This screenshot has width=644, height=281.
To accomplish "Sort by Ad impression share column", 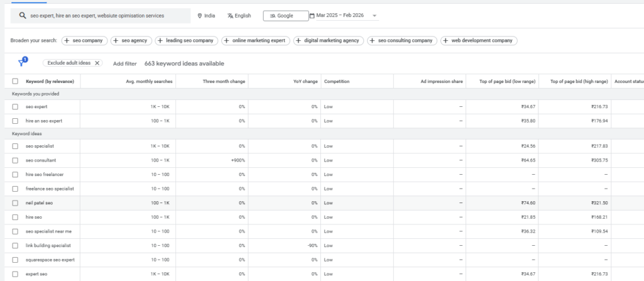I will tap(441, 81).
